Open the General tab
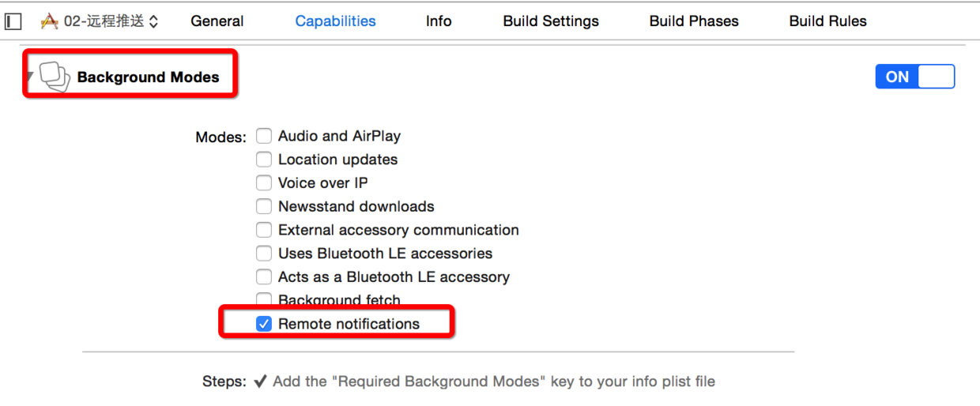Screen dimensions: 980x406 coord(217,21)
